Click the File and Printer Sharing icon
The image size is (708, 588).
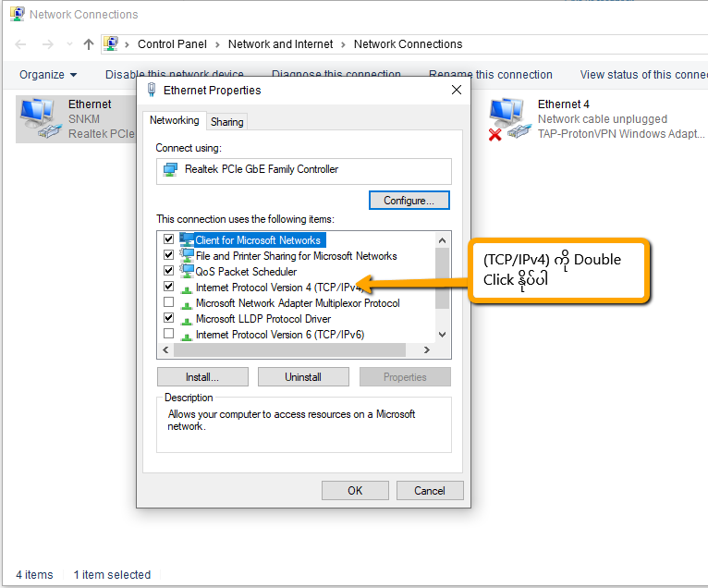(187, 255)
